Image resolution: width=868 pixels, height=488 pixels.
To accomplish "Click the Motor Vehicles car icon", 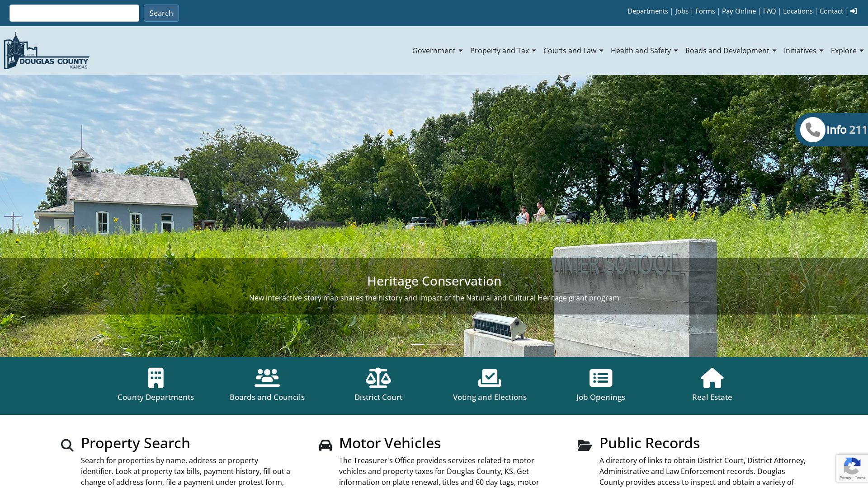I will (325, 445).
